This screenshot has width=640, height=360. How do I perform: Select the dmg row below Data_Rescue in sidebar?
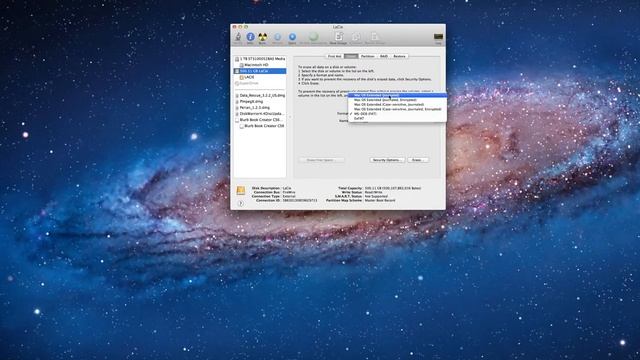tap(260, 102)
